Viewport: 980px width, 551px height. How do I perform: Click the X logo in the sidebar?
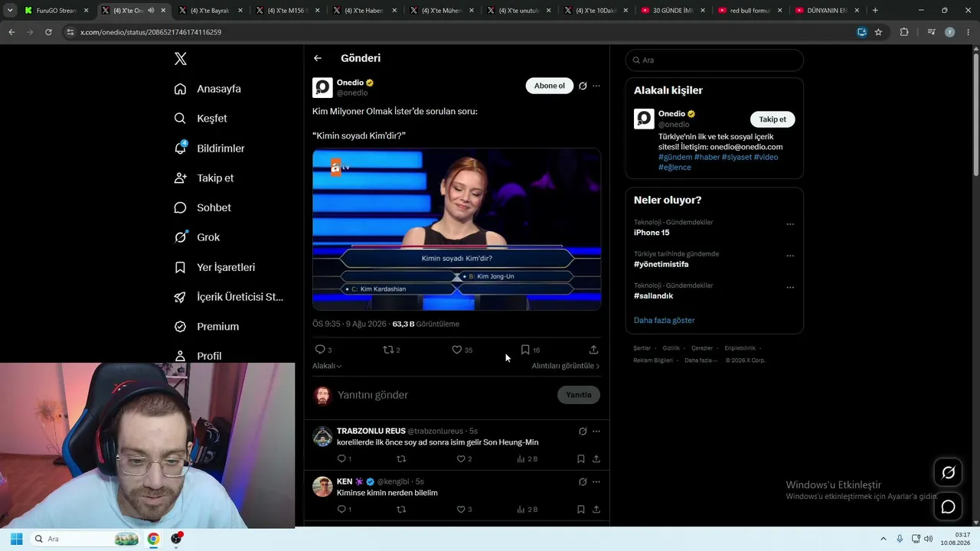pos(181,59)
